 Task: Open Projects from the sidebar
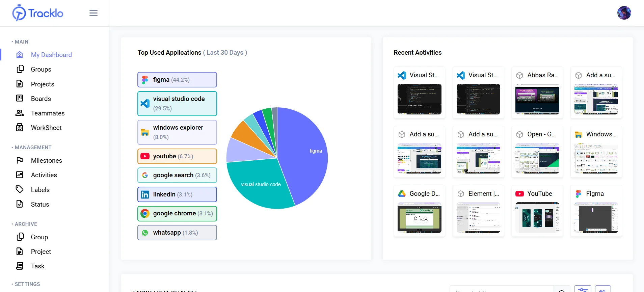click(43, 84)
